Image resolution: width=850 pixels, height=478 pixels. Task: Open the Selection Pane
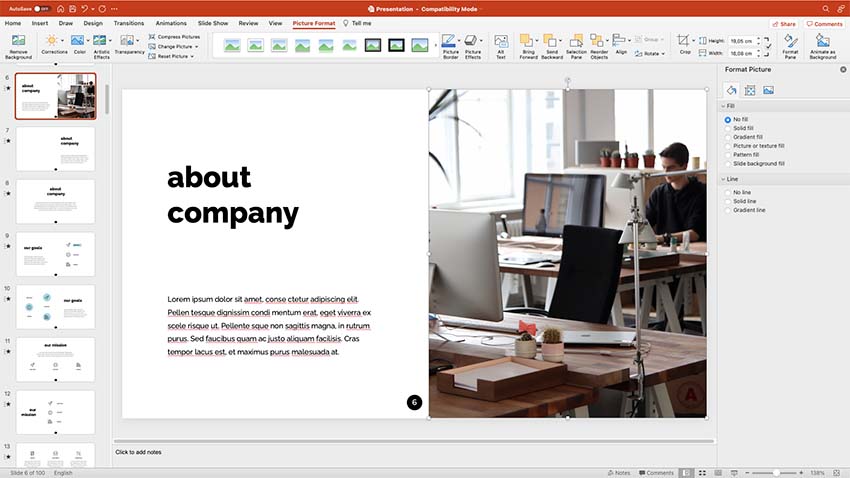[576, 45]
